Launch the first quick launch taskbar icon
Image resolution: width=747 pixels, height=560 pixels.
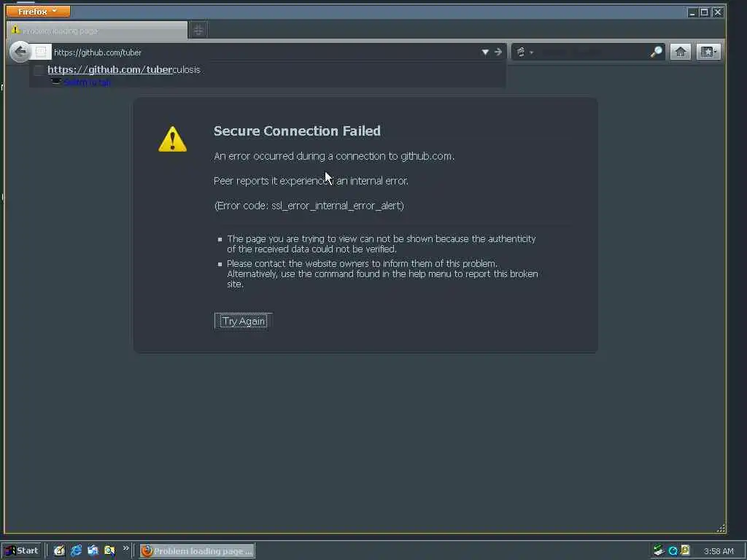pyautogui.click(x=59, y=551)
